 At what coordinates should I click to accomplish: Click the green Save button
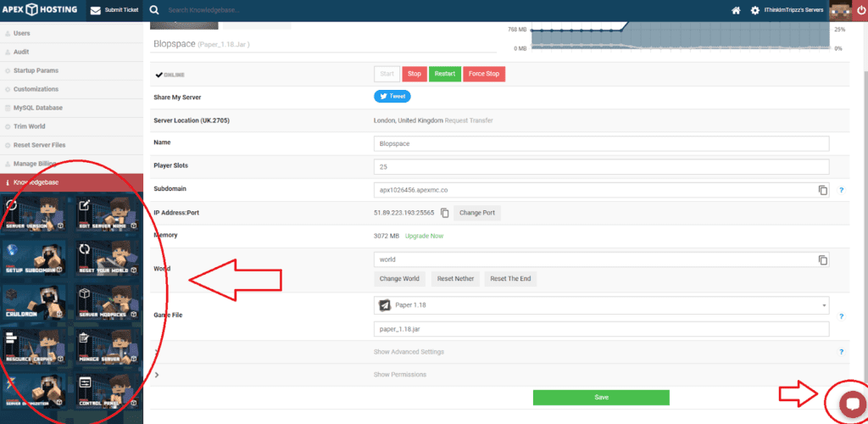click(x=601, y=398)
